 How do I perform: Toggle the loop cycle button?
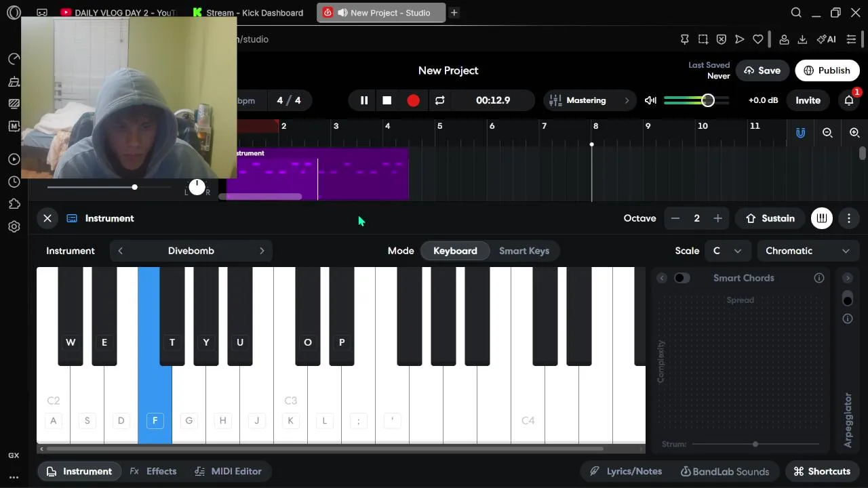click(x=439, y=100)
